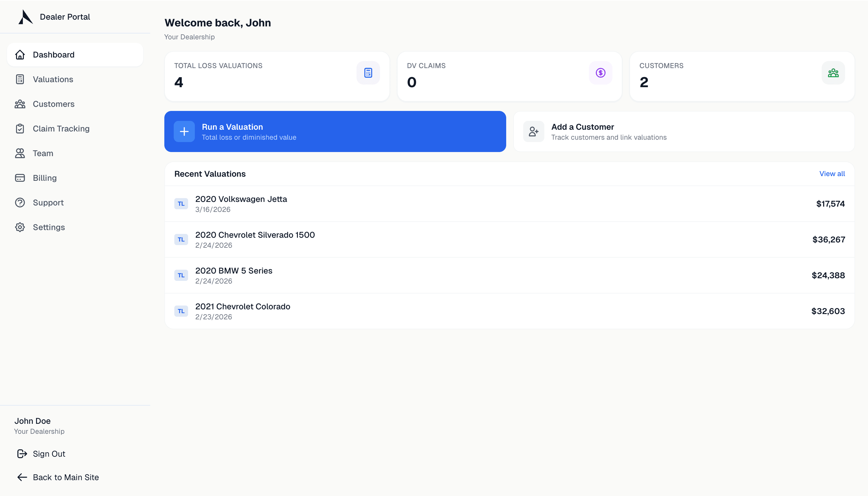Click the Claim Tracking shield icon

coord(20,129)
